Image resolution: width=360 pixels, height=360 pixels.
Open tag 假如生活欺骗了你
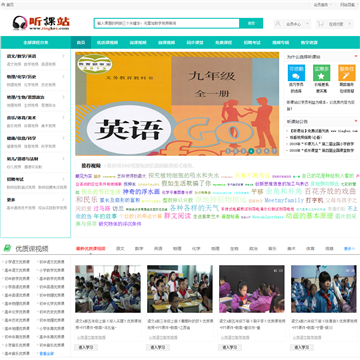tap(186, 183)
